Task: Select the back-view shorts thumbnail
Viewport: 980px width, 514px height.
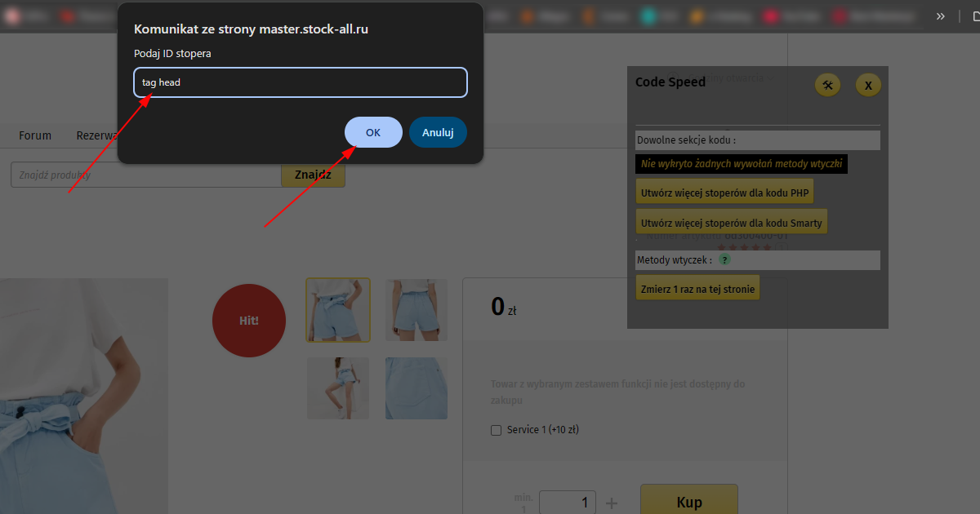Action: [416, 309]
